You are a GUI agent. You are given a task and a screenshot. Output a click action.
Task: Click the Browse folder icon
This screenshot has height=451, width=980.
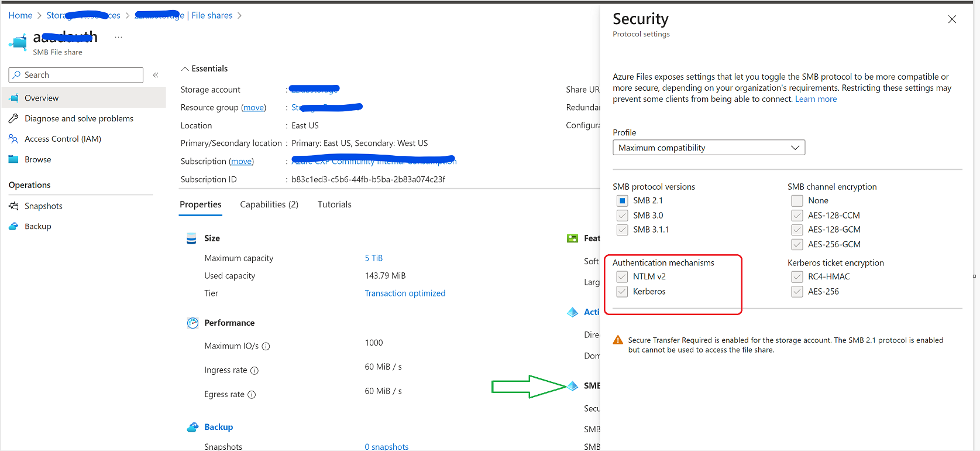pos(13,159)
